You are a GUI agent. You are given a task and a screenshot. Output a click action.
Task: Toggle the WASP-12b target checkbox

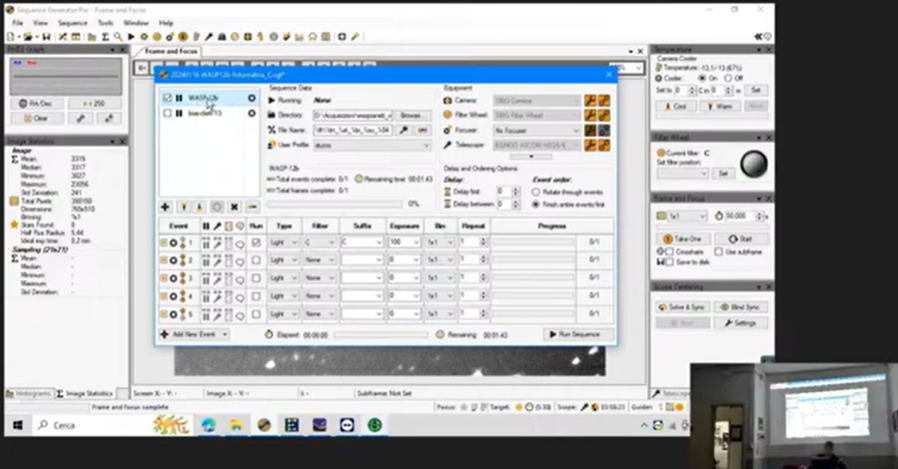tap(167, 98)
